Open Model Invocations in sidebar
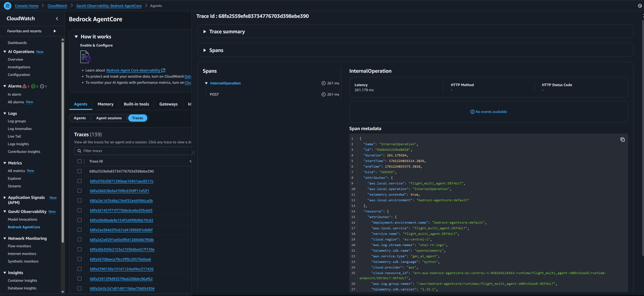Viewport: 644px width, 296px height. tap(23, 219)
